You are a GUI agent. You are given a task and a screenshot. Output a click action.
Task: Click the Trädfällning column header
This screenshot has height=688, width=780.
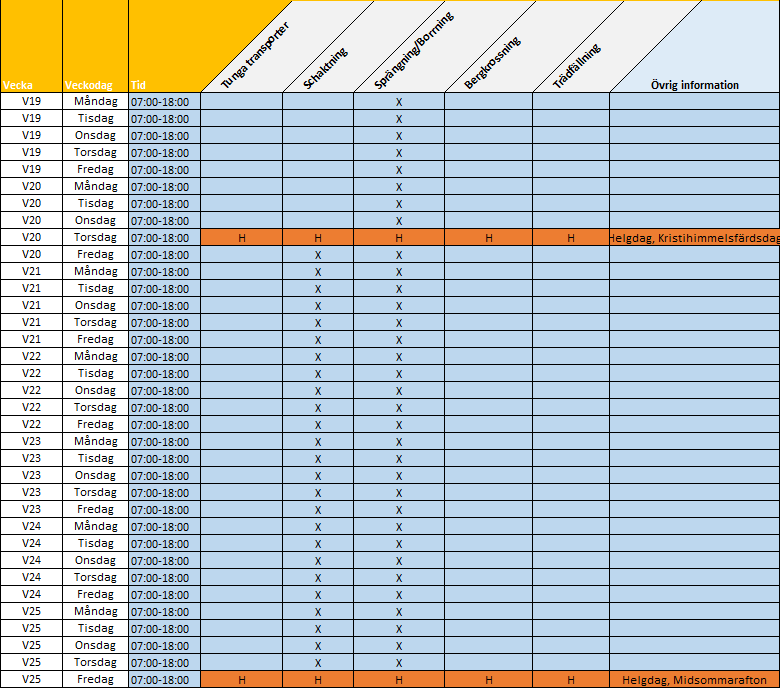[x=577, y=66]
